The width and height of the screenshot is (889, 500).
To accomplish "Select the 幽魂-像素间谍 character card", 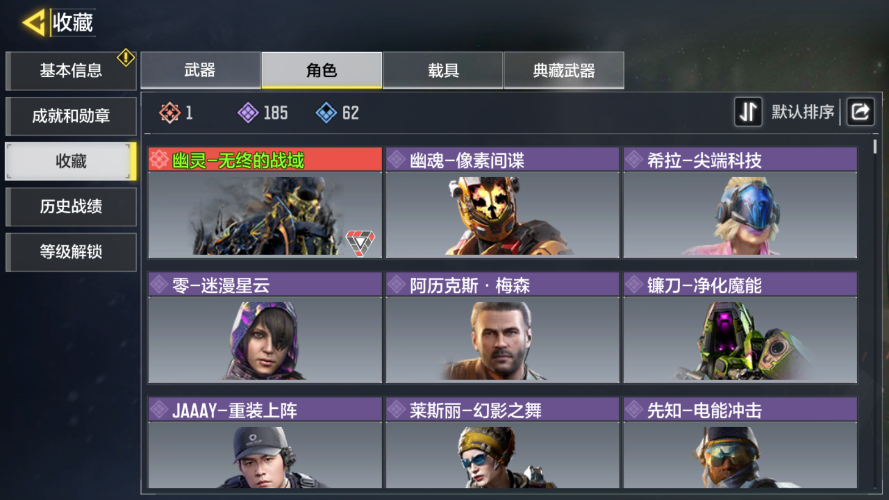I will (x=502, y=203).
